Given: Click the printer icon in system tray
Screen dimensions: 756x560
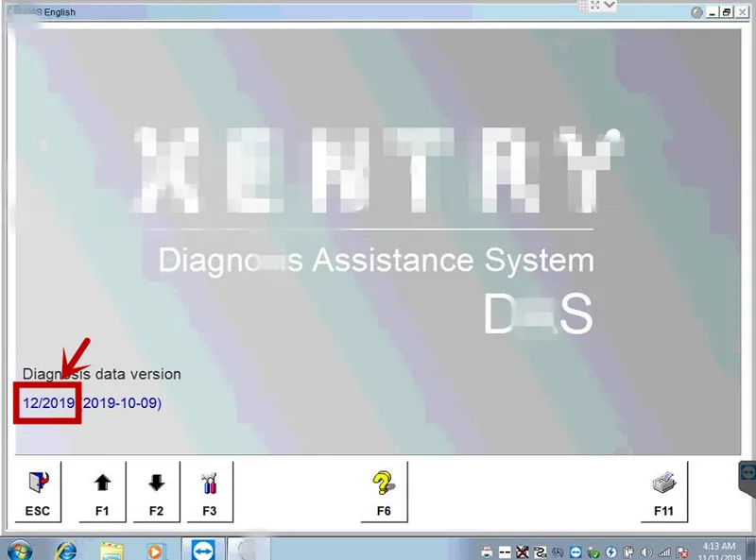Looking at the screenshot, I should 487,552.
